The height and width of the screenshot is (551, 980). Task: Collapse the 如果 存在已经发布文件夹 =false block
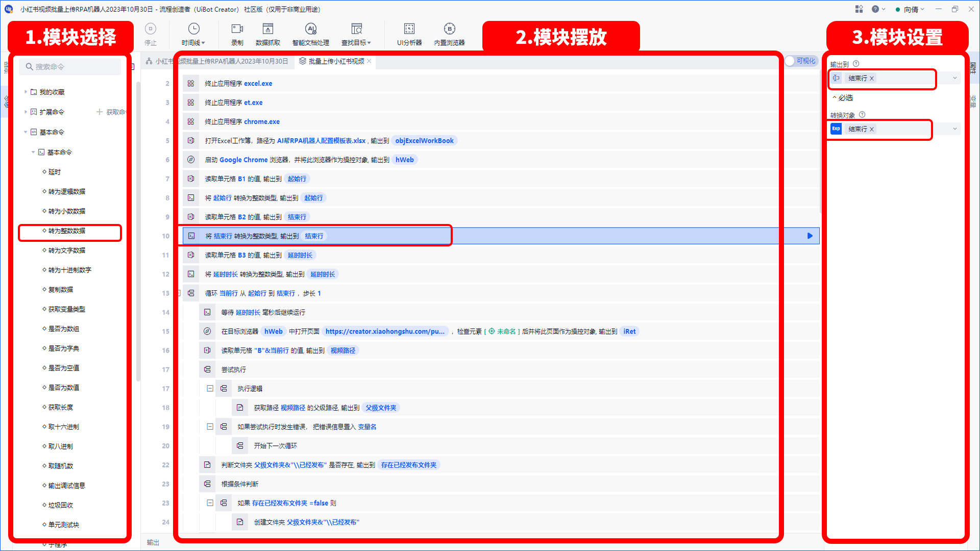click(210, 503)
